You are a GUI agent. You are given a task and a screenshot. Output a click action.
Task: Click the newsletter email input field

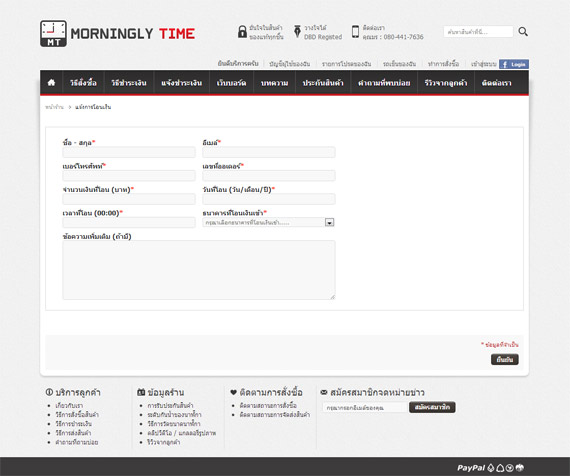click(365, 408)
